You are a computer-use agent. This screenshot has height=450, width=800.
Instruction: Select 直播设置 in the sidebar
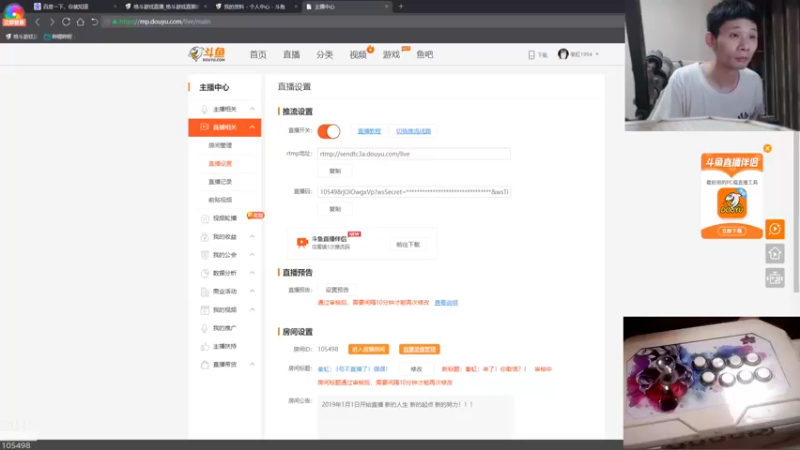220,164
